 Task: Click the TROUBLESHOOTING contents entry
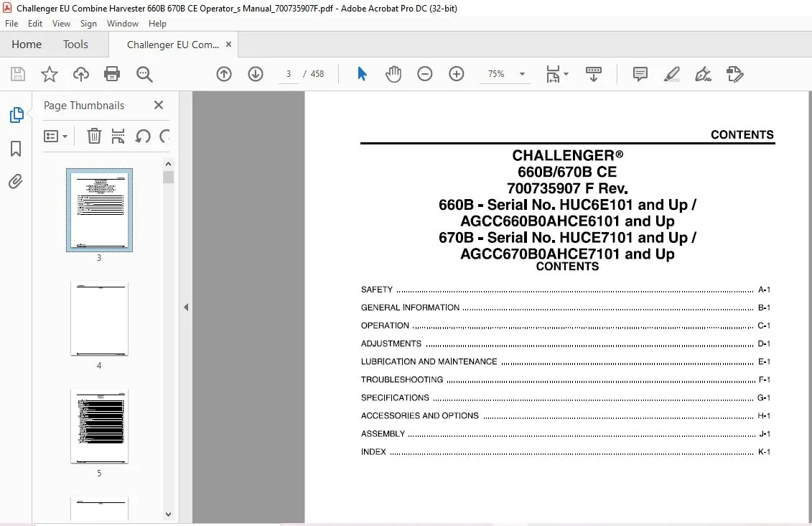pos(566,380)
